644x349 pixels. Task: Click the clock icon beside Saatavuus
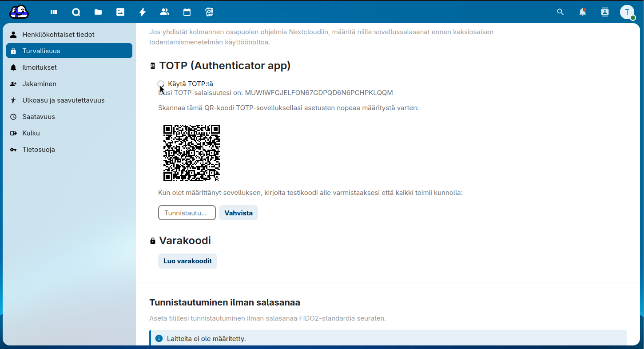(x=13, y=117)
